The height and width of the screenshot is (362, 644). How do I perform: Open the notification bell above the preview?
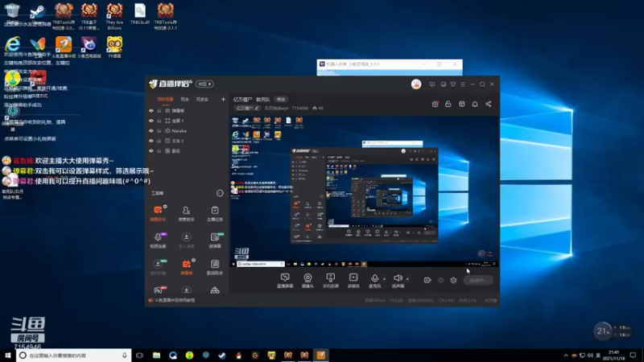475,105
